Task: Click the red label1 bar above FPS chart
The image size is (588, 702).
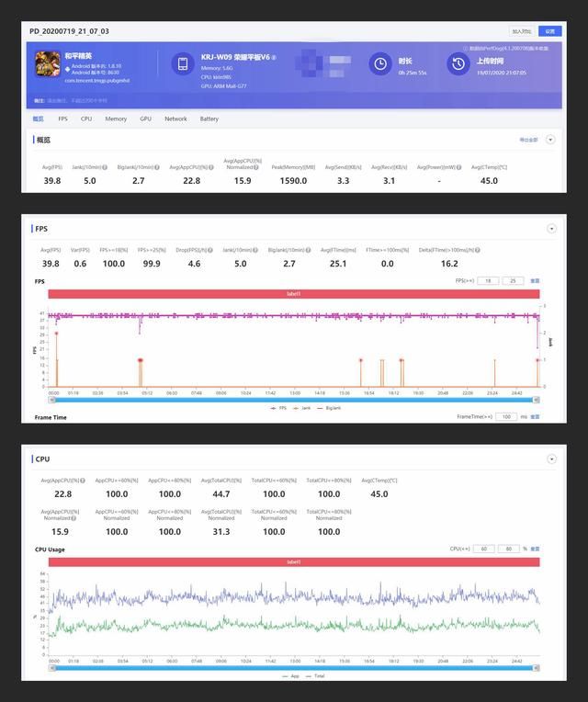Action: pyautogui.click(x=294, y=294)
